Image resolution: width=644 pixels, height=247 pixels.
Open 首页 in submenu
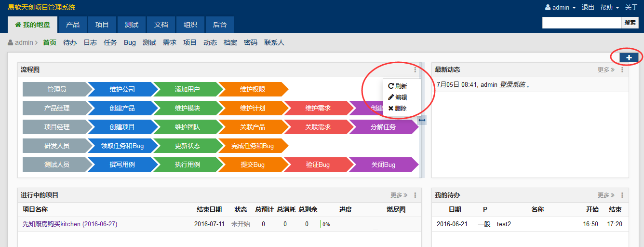50,42
